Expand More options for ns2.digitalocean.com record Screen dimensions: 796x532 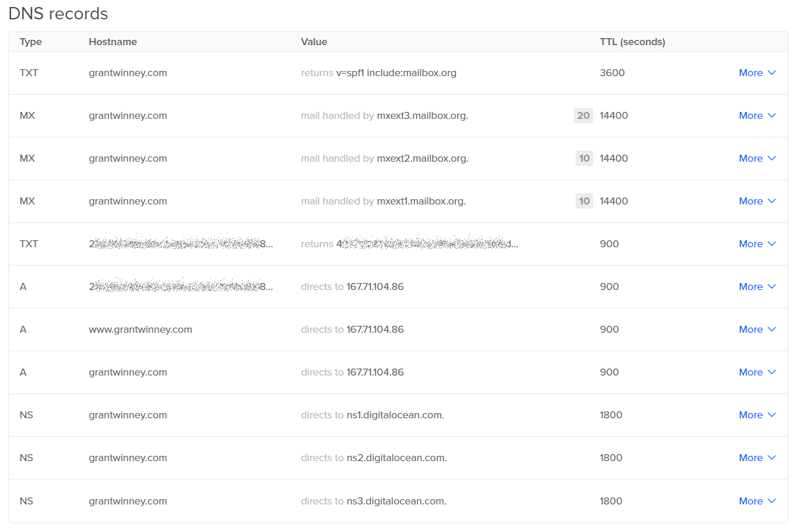click(757, 458)
